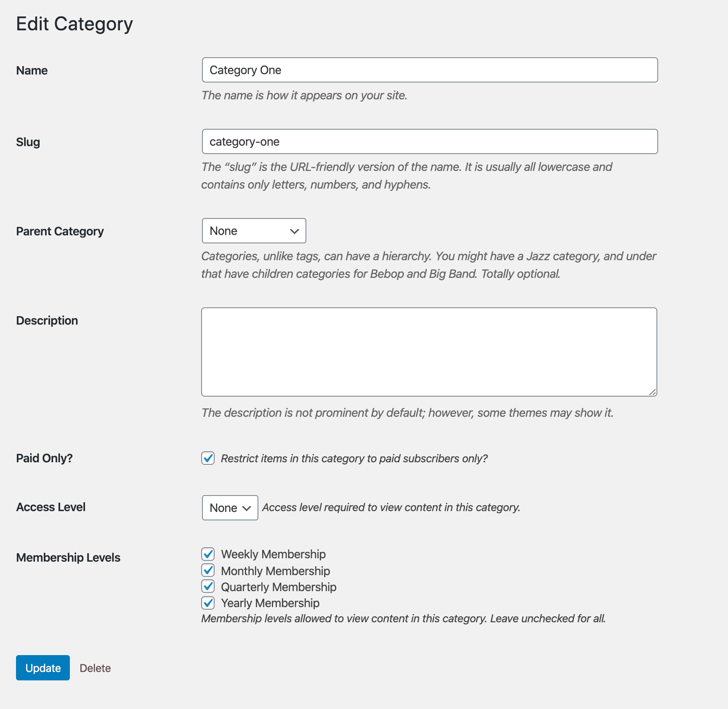Open the Parent Category dropdown
Image resolution: width=728 pixels, height=709 pixels.
(x=253, y=231)
